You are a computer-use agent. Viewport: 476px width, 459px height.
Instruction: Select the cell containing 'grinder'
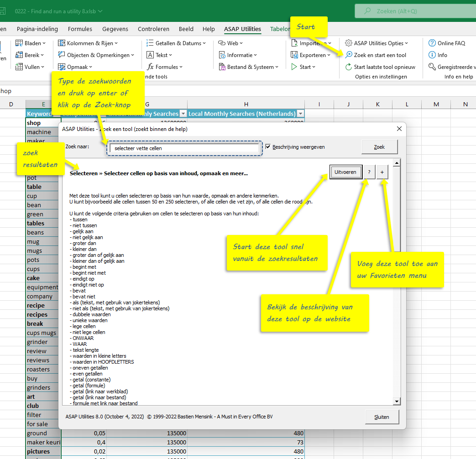(42, 342)
